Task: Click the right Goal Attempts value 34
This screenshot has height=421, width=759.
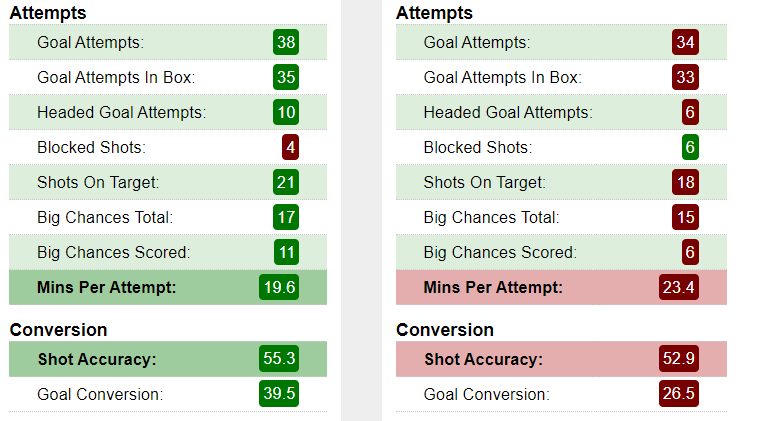Action: (x=685, y=42)
